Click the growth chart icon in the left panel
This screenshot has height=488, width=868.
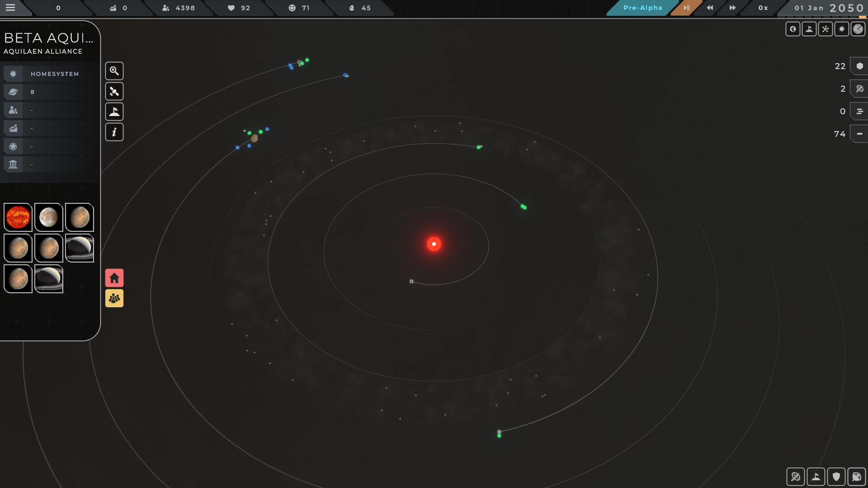[13, 128]
